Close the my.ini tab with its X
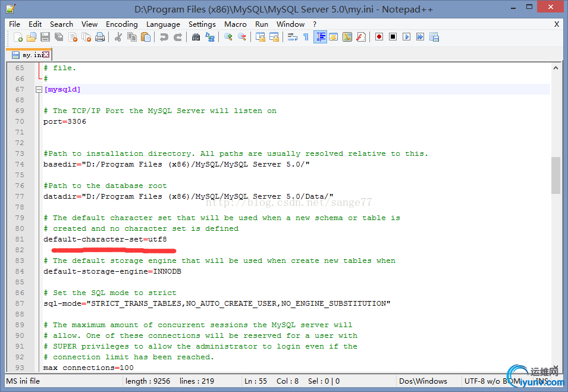Viewport: 568px width, 392px height. 46,54
